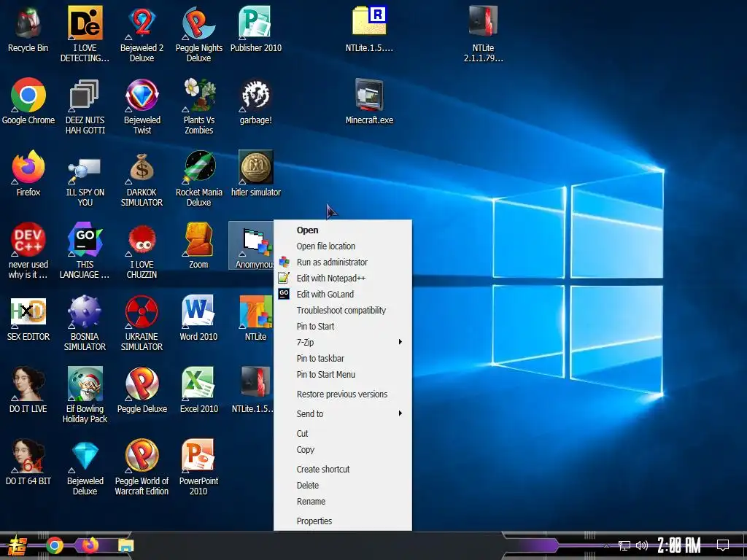Select the NTLite.1.5 folder icon with R badge
Image resolution: width=747 pixels, height=560 pixels.
pyautogui.click(x=369, y=29)
